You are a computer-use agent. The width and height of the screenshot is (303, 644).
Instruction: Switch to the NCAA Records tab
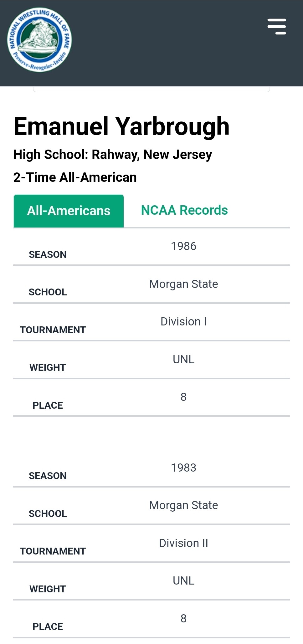pyautogui.click(x=184, y=210)
